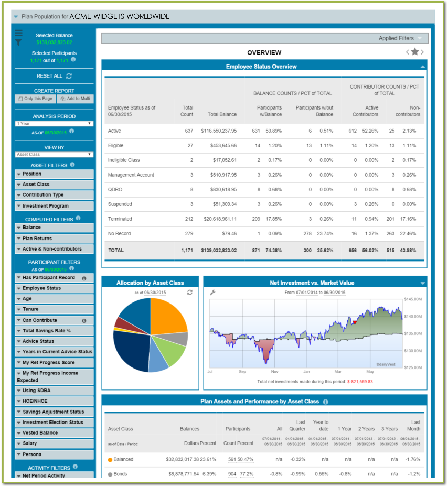Click the Only this Page report button
This screenshot has width=448, height=487.
[x=35, y=99]
